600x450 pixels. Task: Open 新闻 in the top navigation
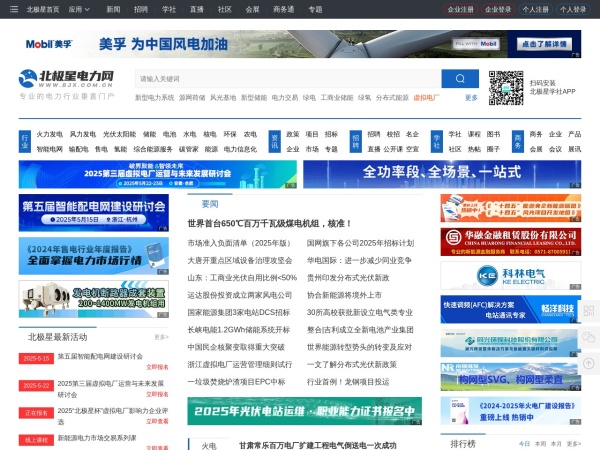[113, 9]
